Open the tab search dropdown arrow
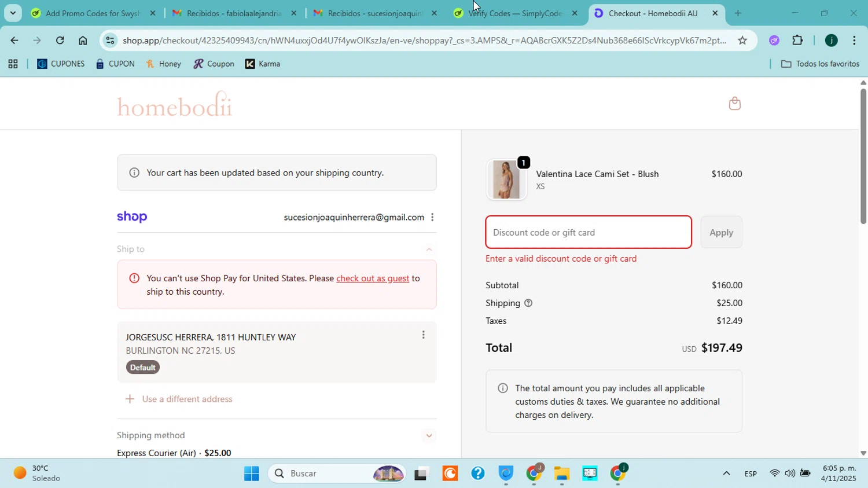Image resolution: width=868 pixels, height=488 pixels. [13, 13]
